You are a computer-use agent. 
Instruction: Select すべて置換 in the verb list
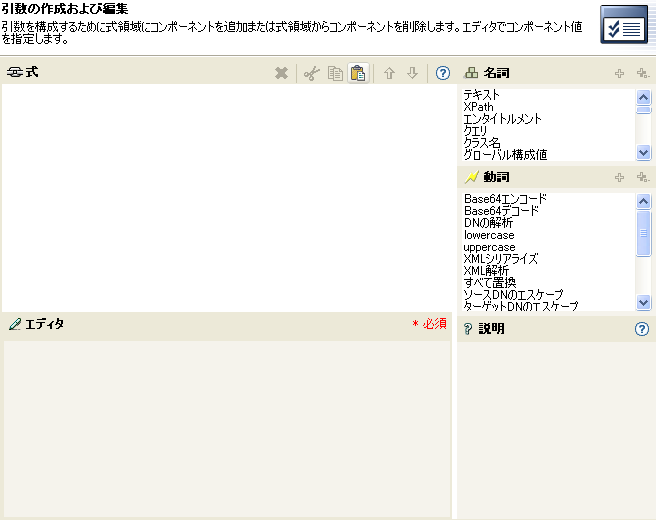[490, 283]
